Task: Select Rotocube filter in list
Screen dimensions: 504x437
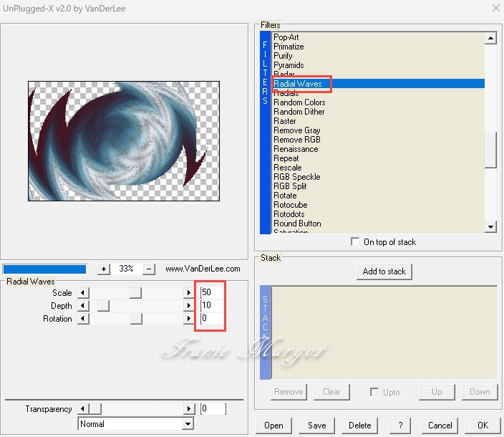Action: point(290,205)
